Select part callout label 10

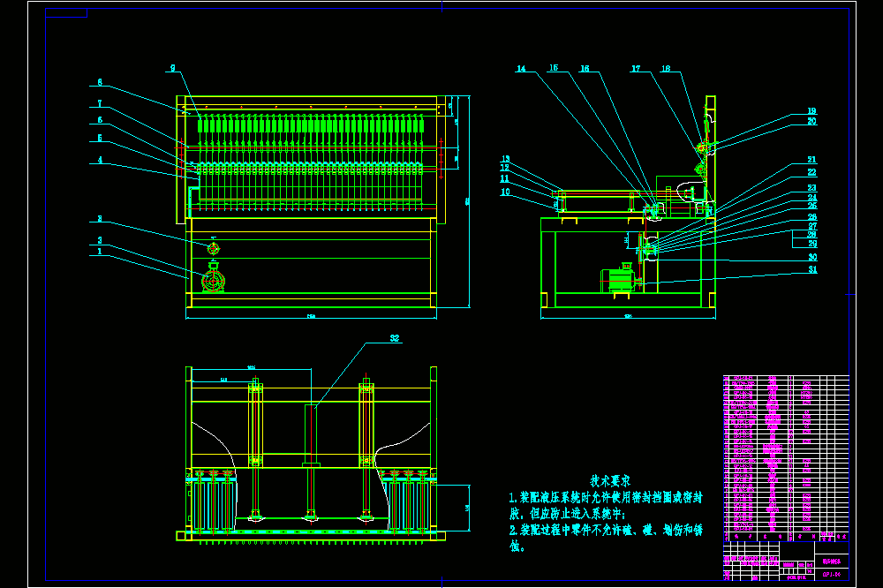click(x=505, y=192)
